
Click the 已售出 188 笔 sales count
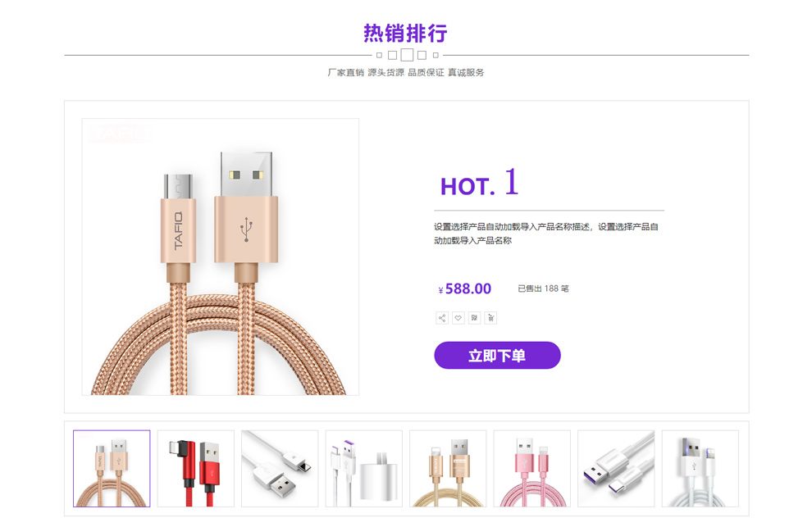[543, 288]
